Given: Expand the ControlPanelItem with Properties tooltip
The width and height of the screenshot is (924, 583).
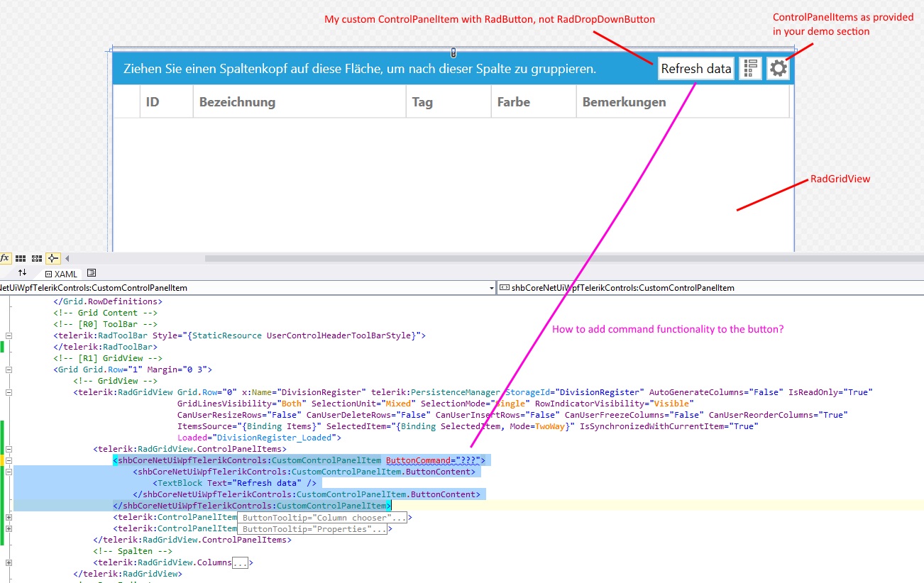Looking at the screenshot, I should point(9,528).
